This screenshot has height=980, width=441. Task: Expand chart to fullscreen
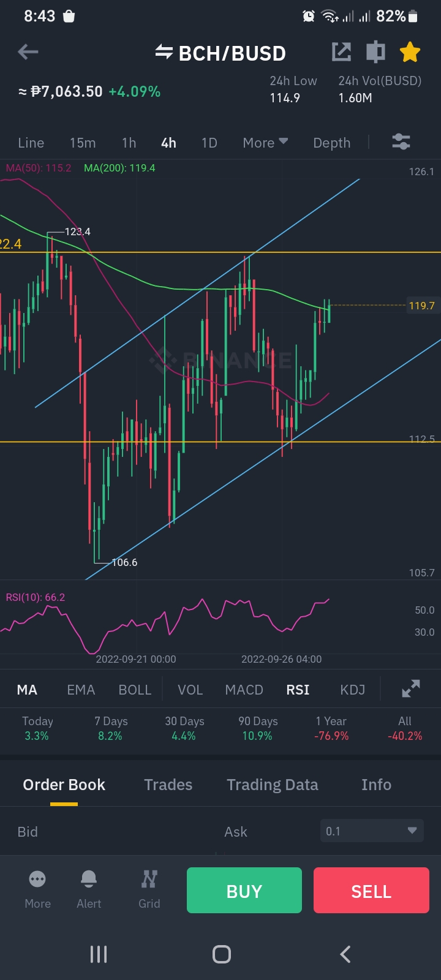(411, 689)
